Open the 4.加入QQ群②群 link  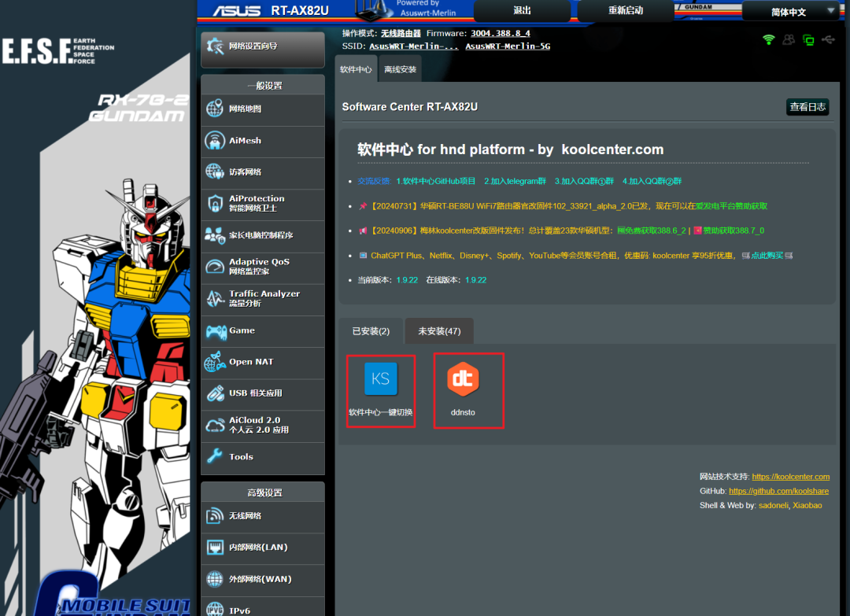coord(652,181)
